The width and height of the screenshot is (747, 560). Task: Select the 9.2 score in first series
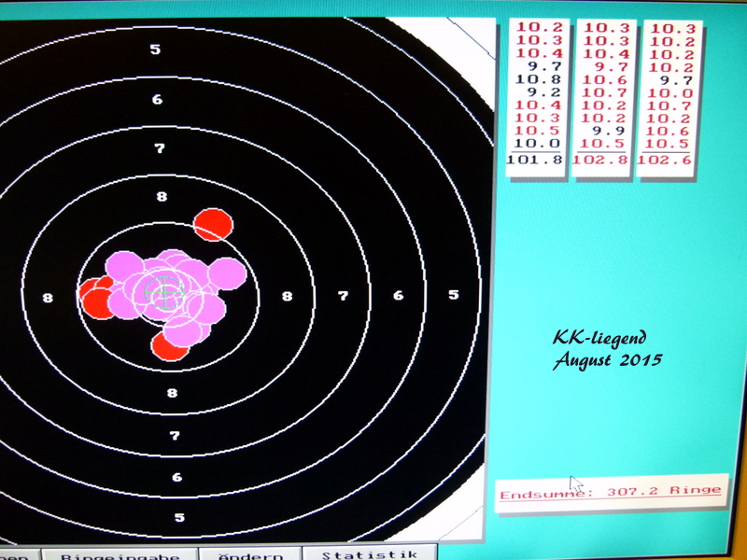[543, 93]
